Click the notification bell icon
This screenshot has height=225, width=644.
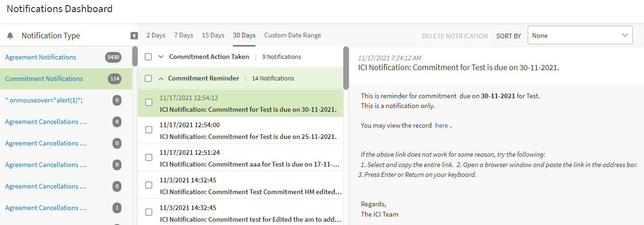coord(10,36)
